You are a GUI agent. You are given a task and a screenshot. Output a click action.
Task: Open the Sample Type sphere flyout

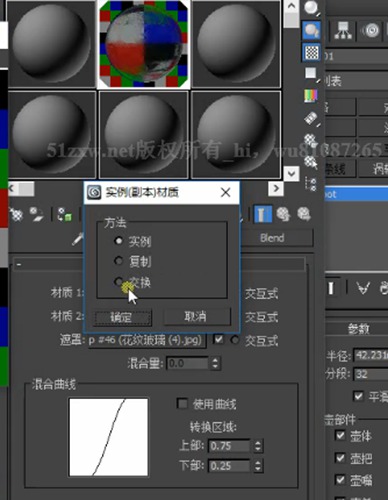tap(312, 8)
